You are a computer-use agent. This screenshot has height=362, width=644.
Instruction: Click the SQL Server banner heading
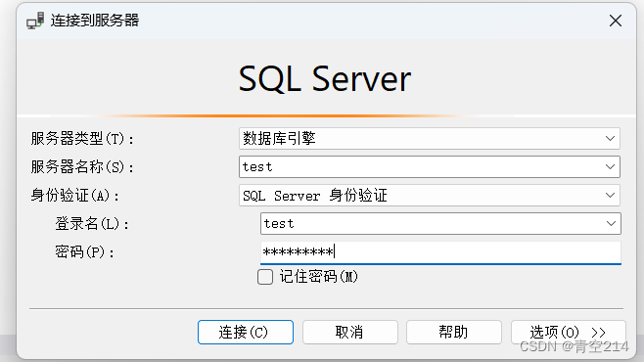click(x=325, y=79)
